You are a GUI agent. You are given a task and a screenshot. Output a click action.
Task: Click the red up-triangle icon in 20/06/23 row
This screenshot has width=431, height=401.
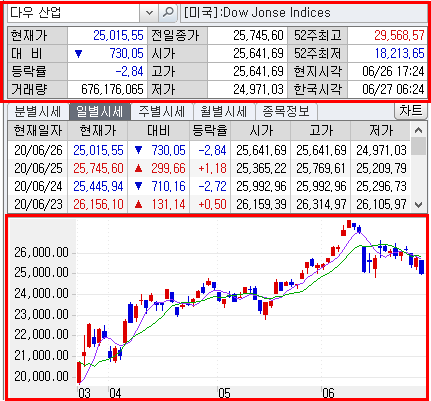[138, 204]
